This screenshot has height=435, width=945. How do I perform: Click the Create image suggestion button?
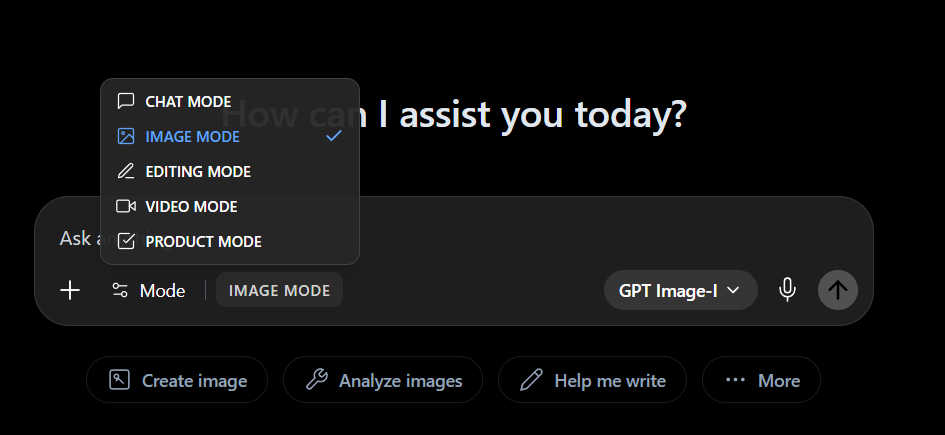click(177, 380)
